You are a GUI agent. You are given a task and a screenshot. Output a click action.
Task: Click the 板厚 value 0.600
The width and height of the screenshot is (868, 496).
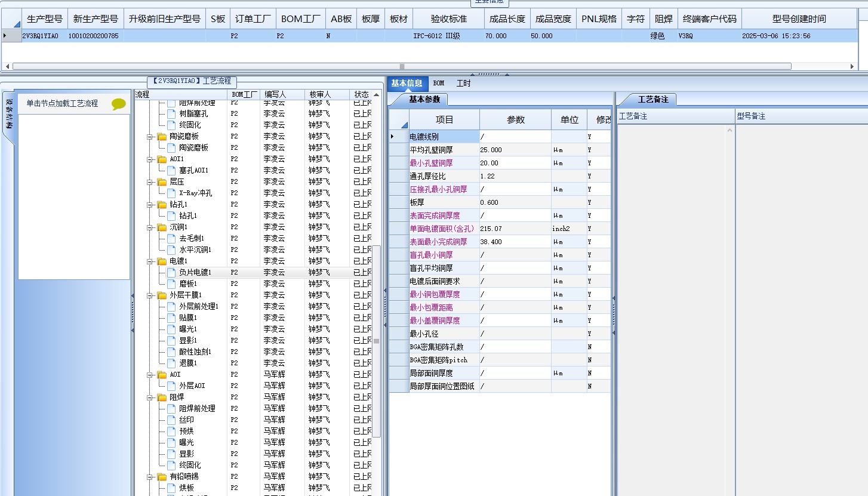click(x=515, y=202)
